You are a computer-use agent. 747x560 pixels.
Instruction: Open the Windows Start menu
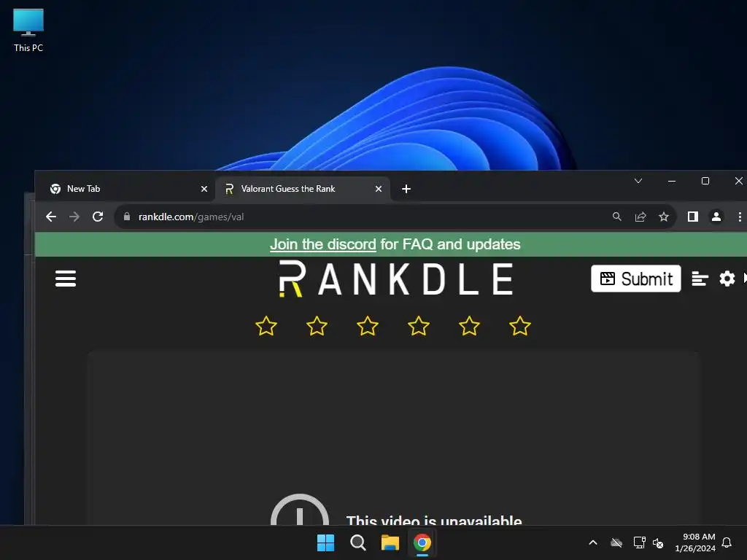pos(326,542)
